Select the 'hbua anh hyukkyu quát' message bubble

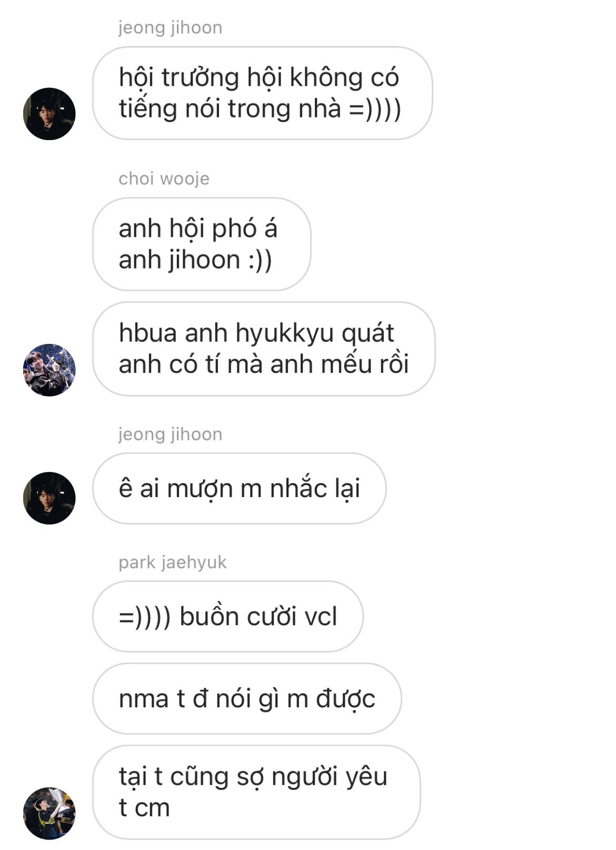(264, 349)
